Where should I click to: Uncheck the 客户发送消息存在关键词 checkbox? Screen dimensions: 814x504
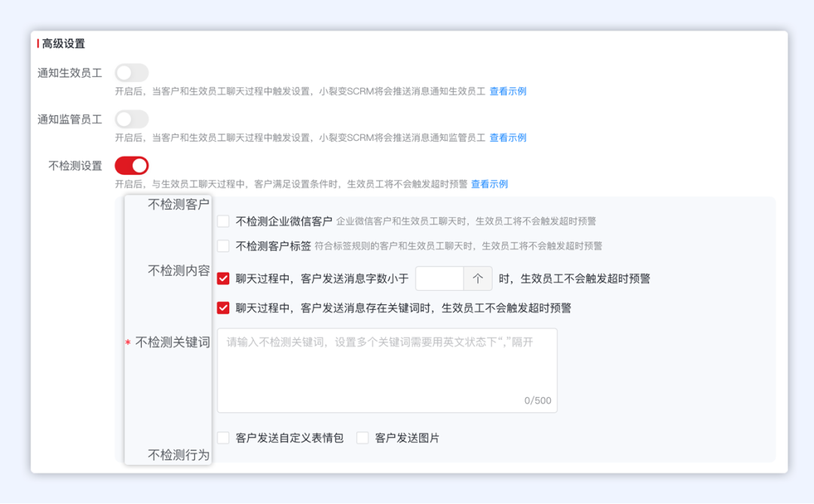click(x=223, y=308)
